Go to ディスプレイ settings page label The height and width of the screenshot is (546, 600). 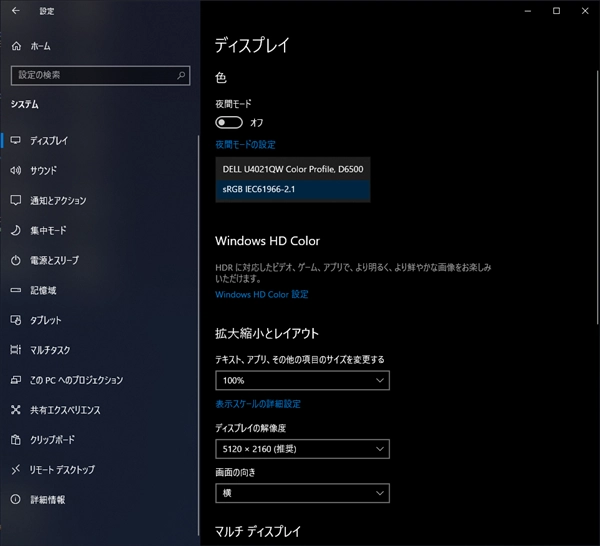point(49,140)
